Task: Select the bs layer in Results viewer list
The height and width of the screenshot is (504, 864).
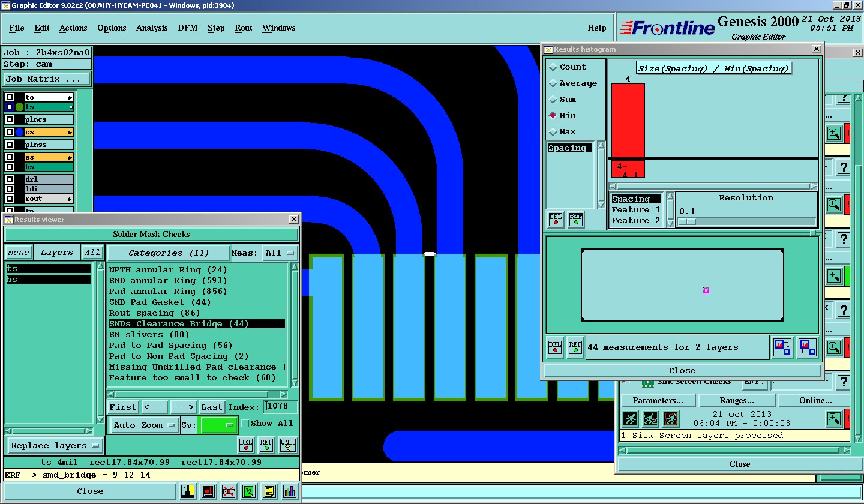Action: tap(49, 280)
